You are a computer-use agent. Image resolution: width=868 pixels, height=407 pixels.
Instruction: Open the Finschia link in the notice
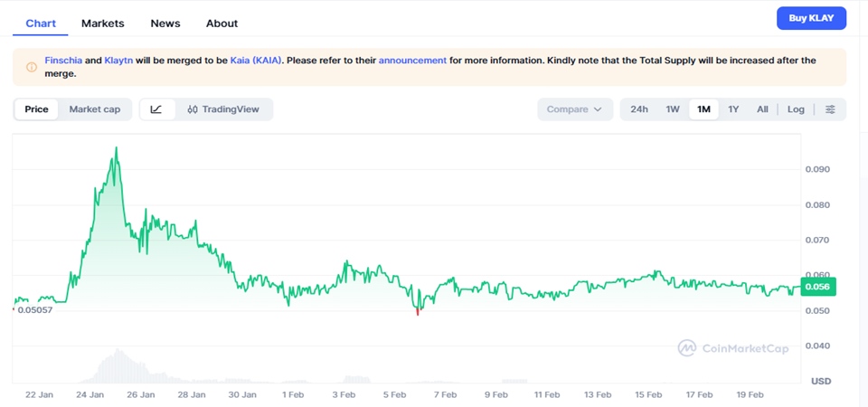(63, 61)
